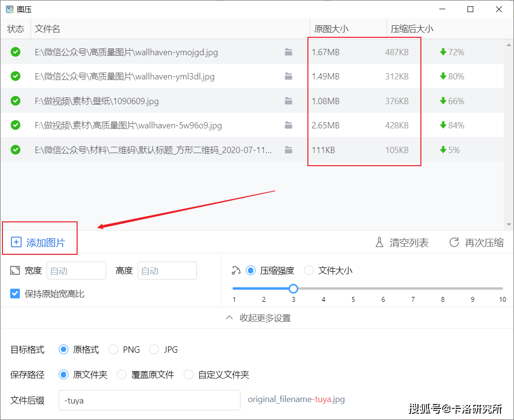This screenshot has height=420, width=514.
Task: Click the original_filename-tuya.jpg preview text
Action: coord(296,399)
